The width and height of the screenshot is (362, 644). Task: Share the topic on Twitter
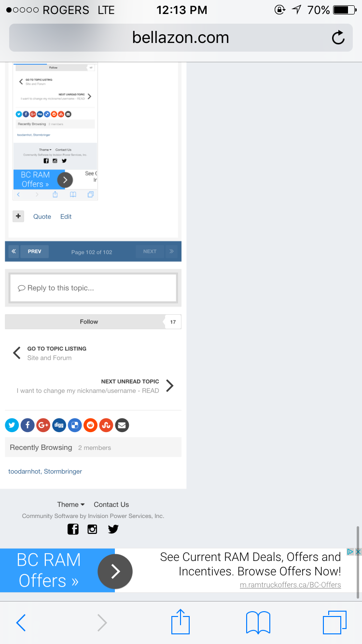pos(12,425)
